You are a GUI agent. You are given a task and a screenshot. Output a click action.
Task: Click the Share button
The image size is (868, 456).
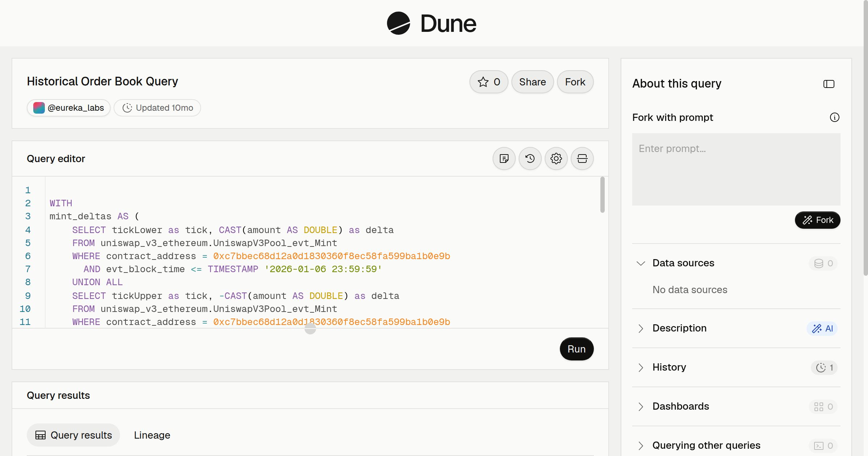point(532,82)
